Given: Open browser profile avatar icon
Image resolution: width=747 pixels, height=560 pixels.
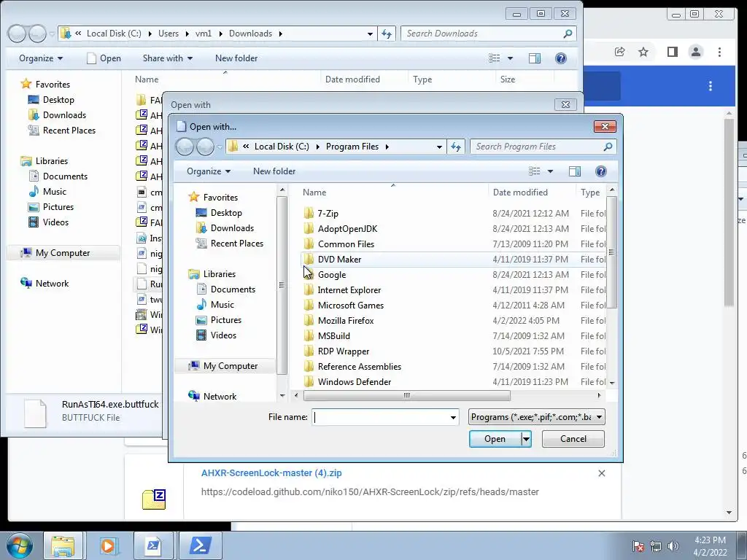Looking at the screenshot, I should (x=695, y=52).
